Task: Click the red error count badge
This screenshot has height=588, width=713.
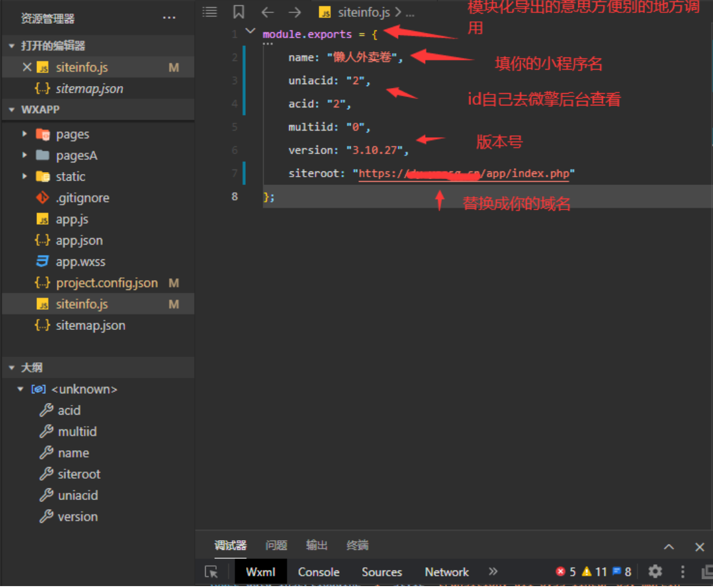Action: coord(565,572)
